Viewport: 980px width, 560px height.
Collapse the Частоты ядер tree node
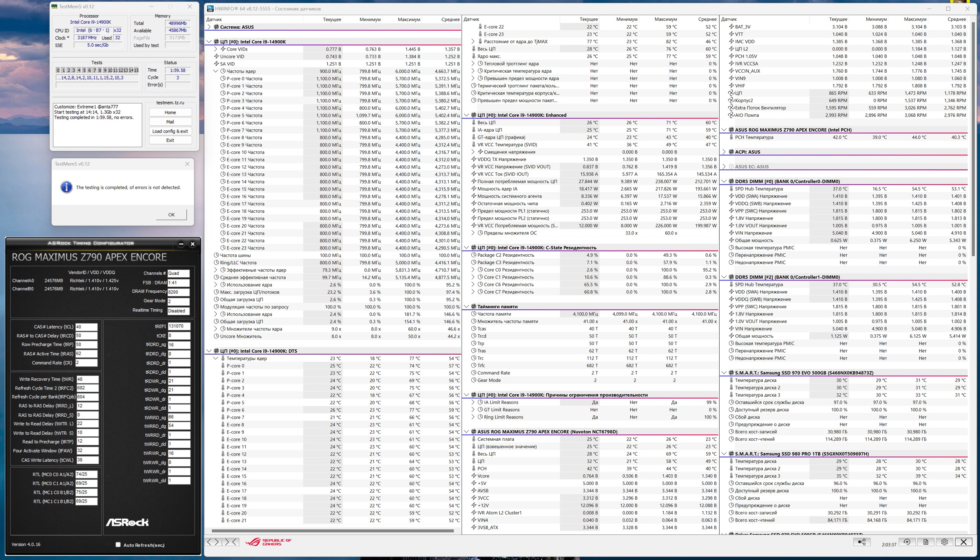pyautogui.click(x=216, y=71)
